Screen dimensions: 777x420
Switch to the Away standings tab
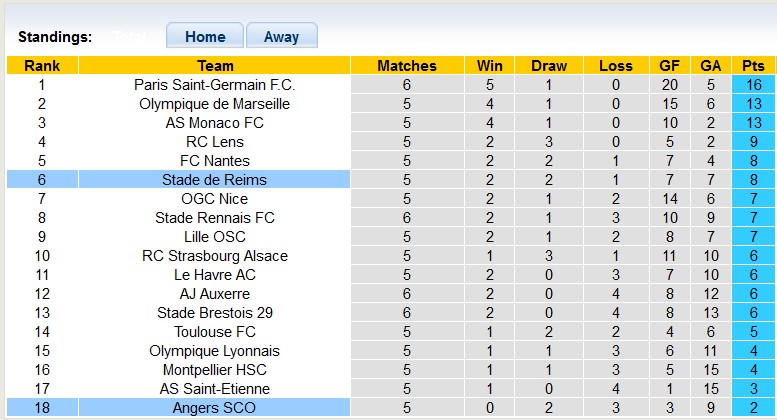[x=281, y=36]
